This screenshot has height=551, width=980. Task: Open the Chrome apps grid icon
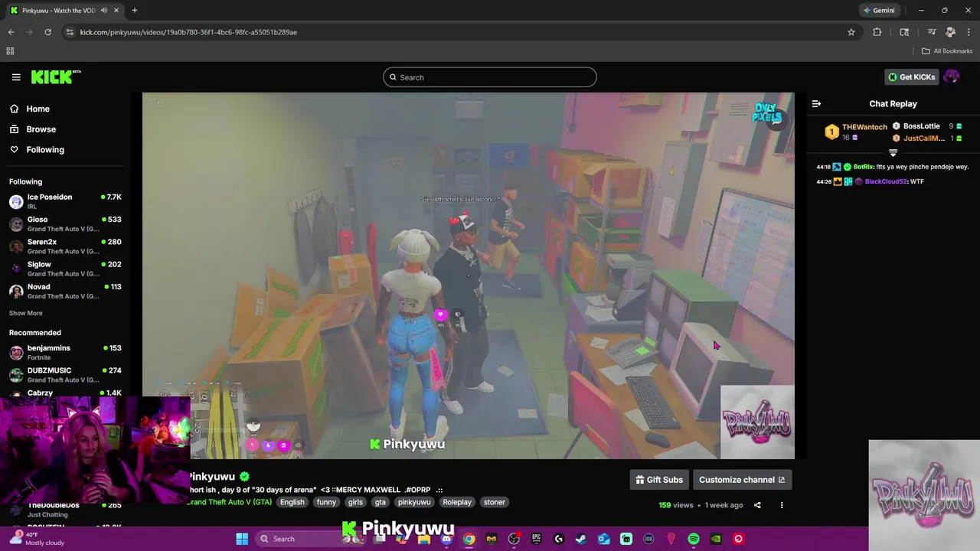pos(10,51)
